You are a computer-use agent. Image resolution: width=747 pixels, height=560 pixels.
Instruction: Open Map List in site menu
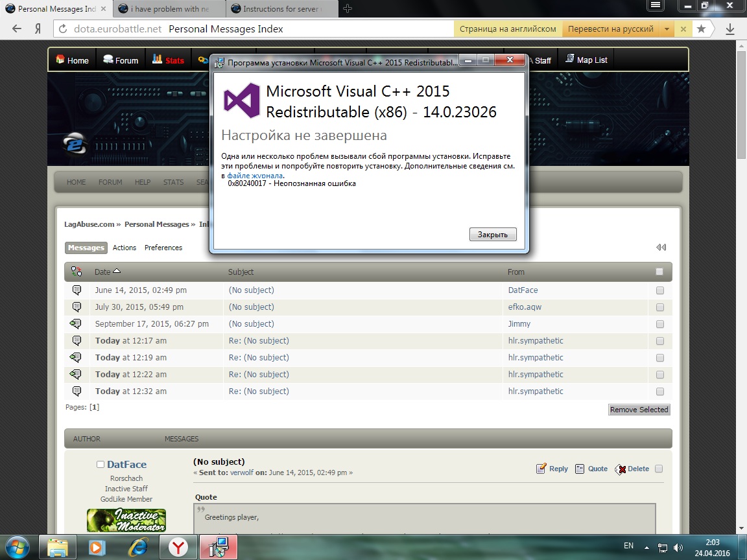pyautogui.click(x=586, y=60)
